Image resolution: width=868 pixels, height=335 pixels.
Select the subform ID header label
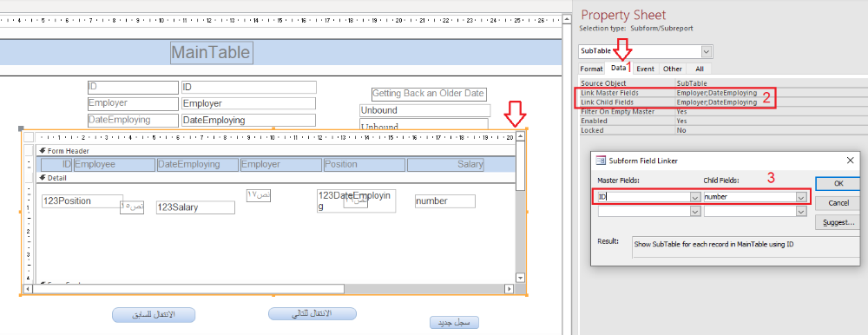click(57, 164)
